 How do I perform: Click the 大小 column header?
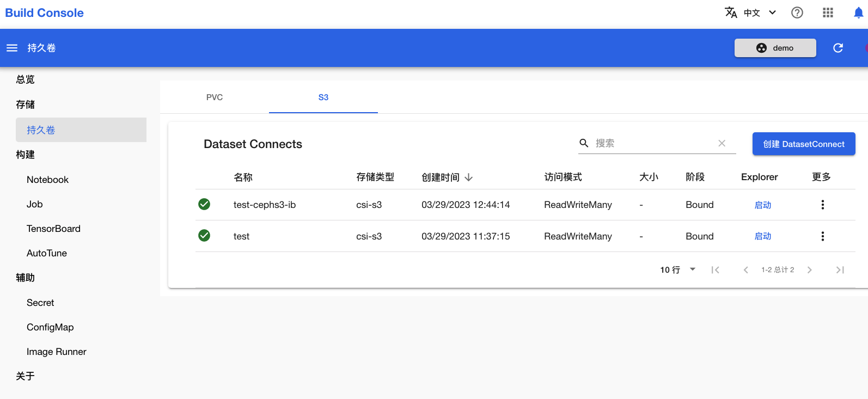pos(649,177)
